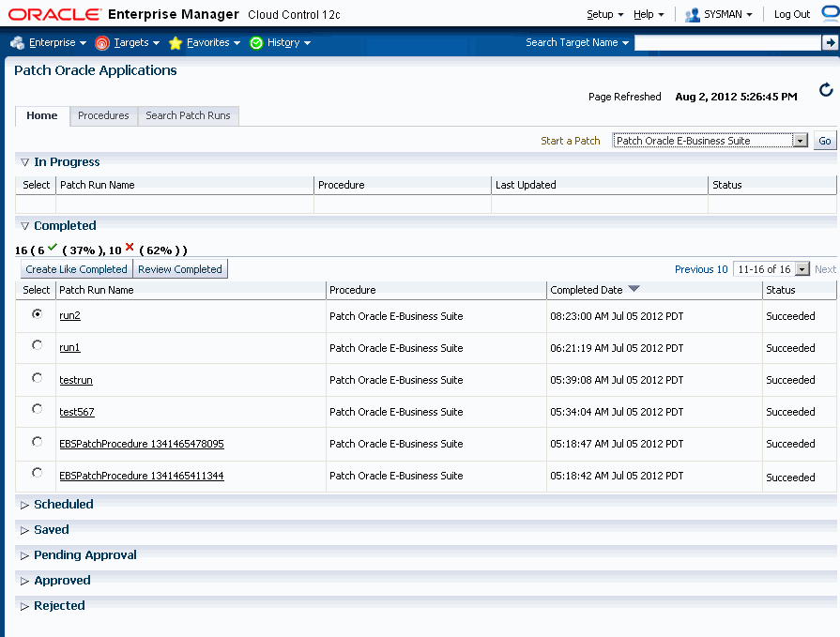This screenshot has height=637, width=840.
Task: Click the Targets bullseye icon
Action: 101,43
